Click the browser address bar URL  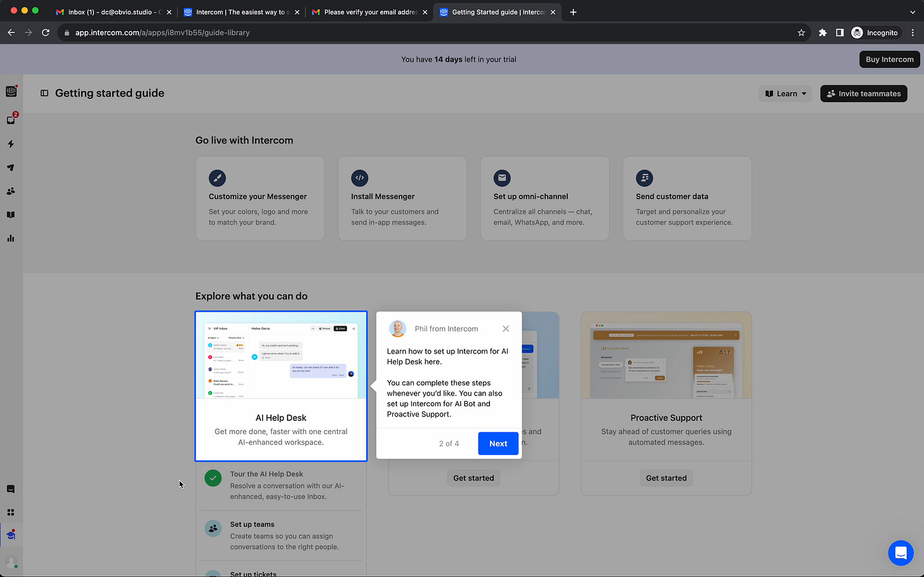(x=162, y=32)
